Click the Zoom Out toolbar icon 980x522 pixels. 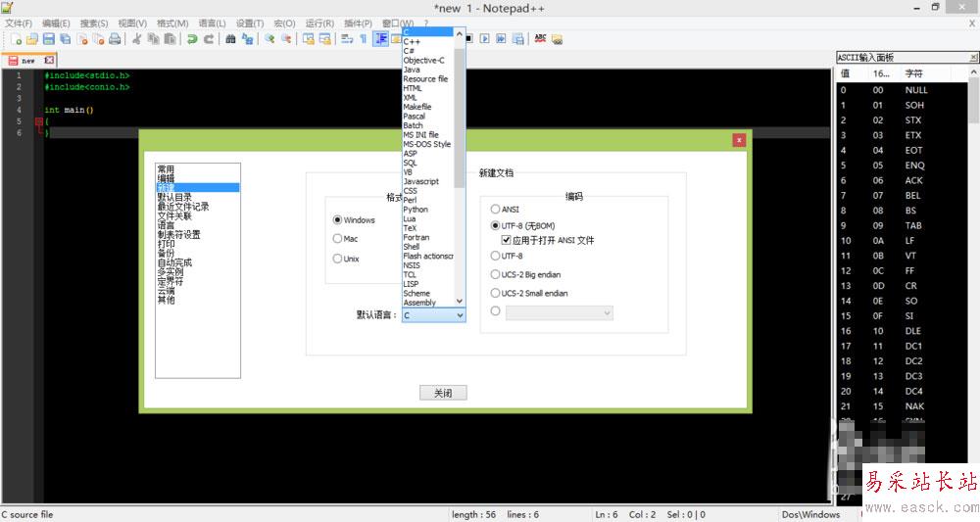[x=286, y=39]
